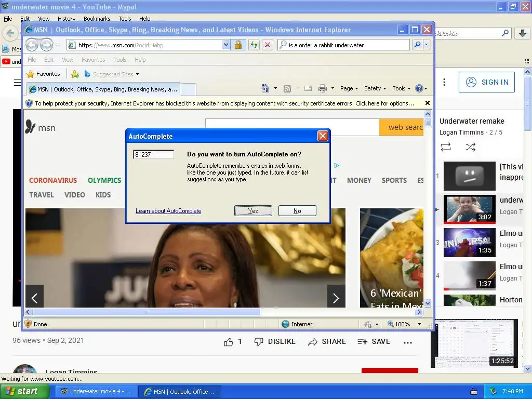Viewport: 532px width, 399px height.
Task: Click Yes in AutoComplete dialog
Action: coord(253,211)
